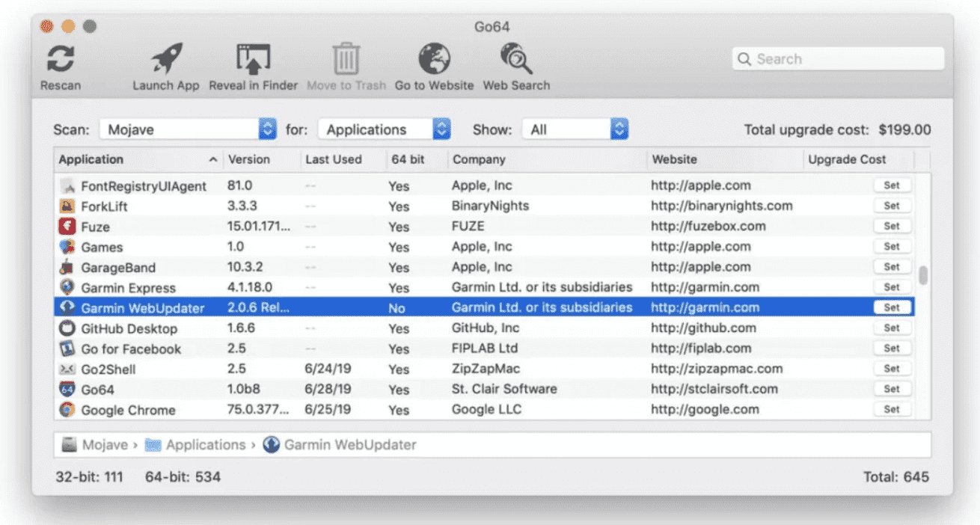Click the Go to Website globe icon

(434, 59)
